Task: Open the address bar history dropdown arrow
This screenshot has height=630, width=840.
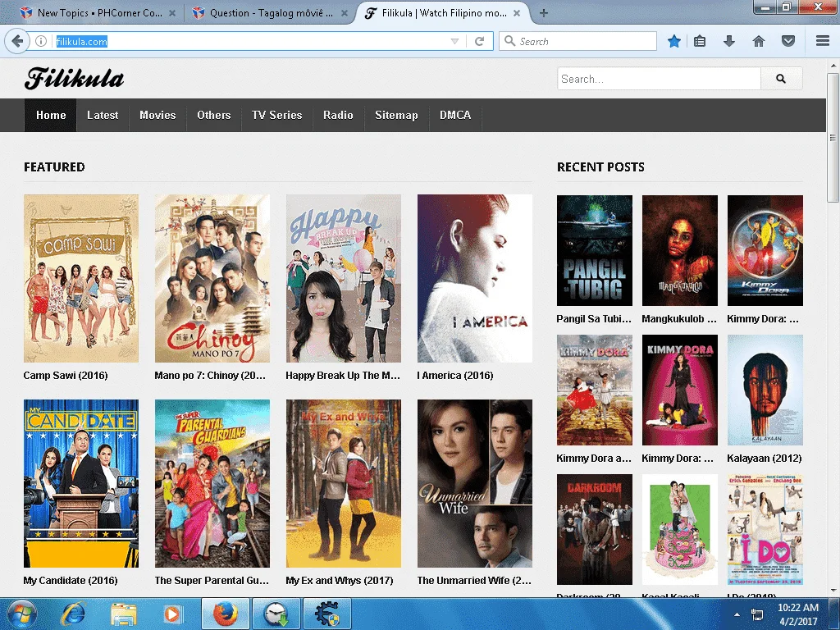Action: [454, 41]
